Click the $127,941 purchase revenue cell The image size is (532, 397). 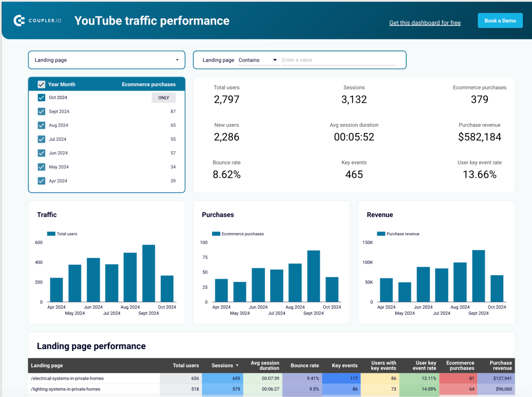pos(496,378)
